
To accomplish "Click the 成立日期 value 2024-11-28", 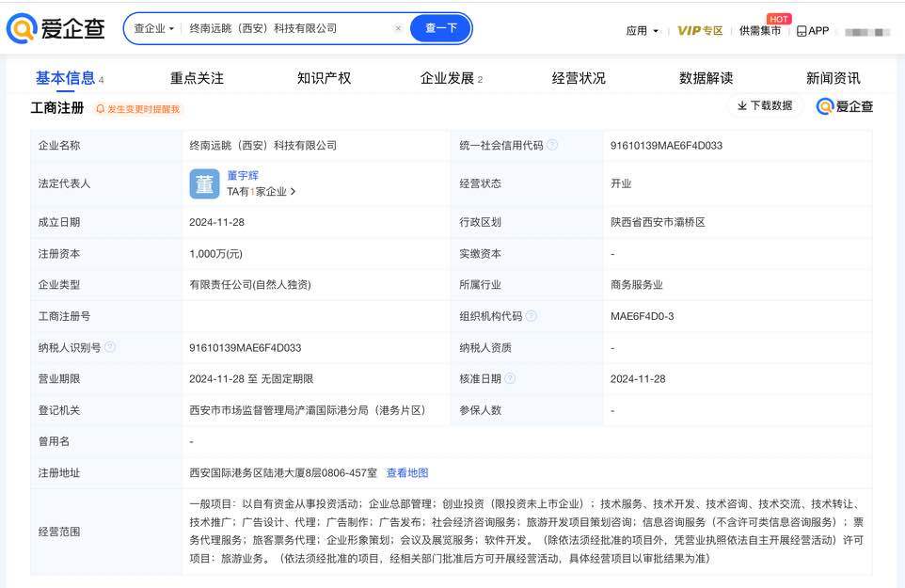I will [217, 222].
